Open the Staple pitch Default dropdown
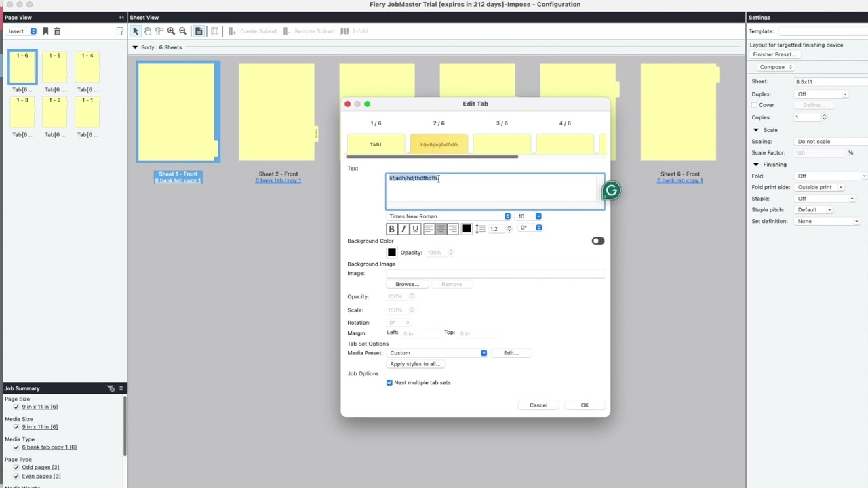Viewport: 868px width, 488px height. tap(814, 210)
